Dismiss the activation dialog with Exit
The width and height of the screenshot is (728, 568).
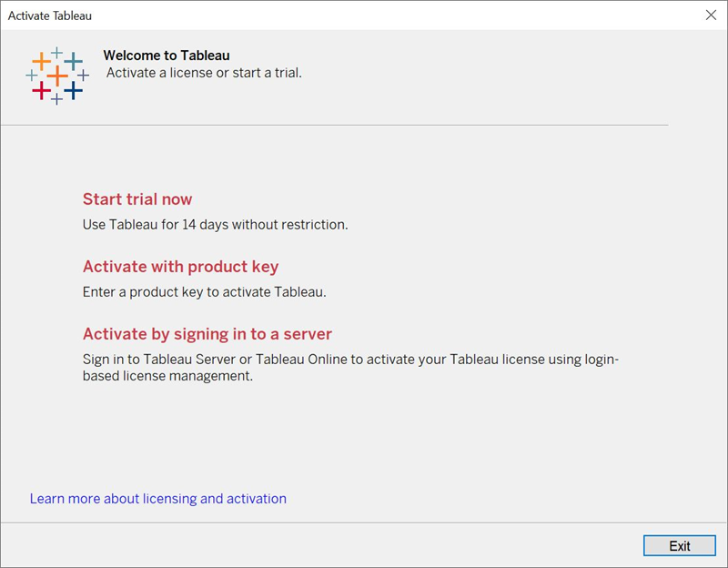point(681,545)
